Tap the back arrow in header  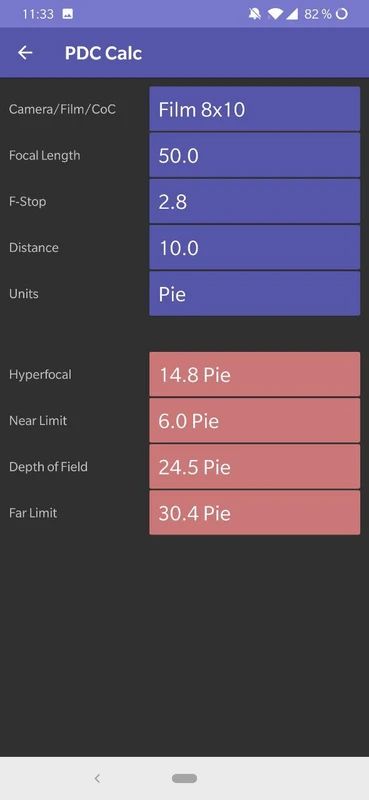click(25, 53)
